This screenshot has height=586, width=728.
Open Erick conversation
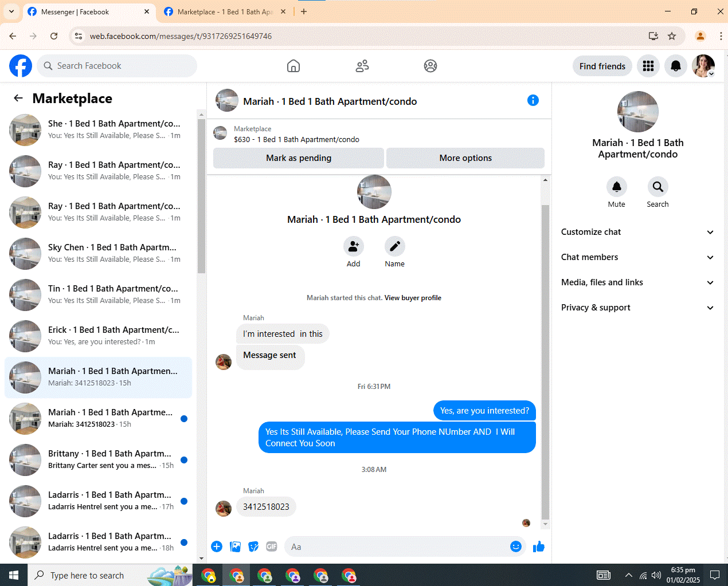coord(99,336)
